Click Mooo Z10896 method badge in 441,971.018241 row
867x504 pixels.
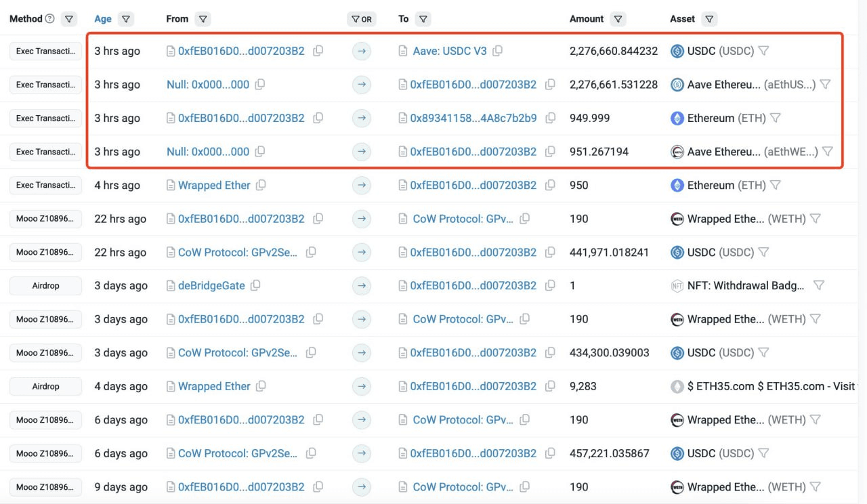(x=45, y=252)
